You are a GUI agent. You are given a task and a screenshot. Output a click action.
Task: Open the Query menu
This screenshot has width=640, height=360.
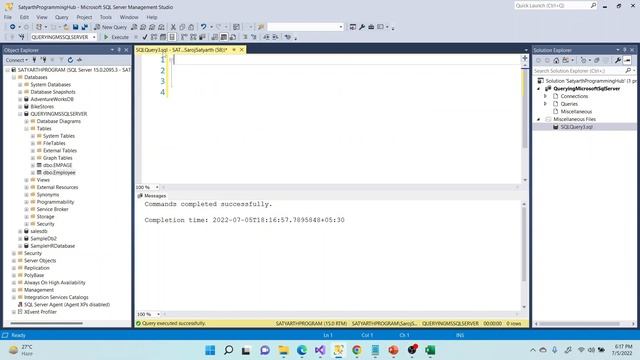coord(62,17)
